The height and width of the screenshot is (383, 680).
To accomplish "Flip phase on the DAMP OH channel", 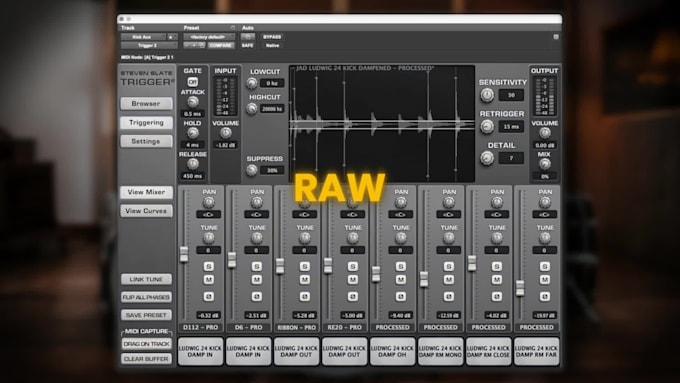I will tap(401, 297).
